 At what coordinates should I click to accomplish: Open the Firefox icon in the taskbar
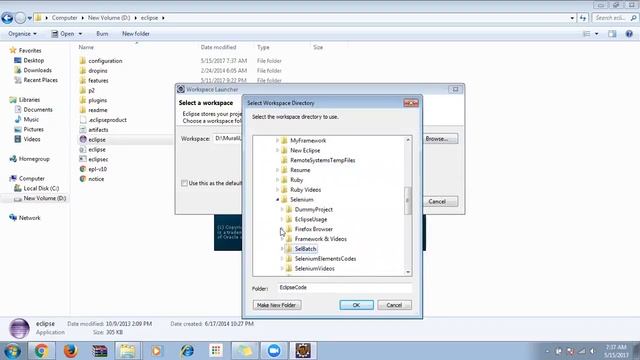(x=70, y=351)
